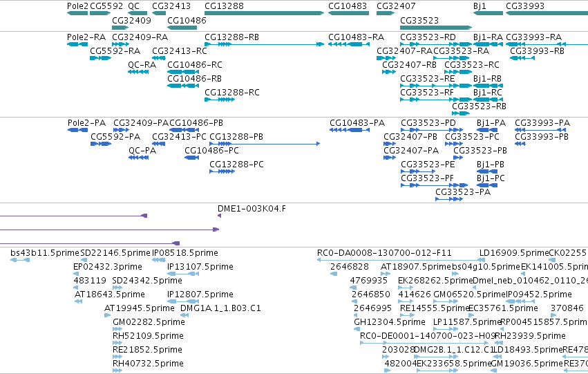Select the CG5592-RA transcript label
This screenshot has width=588, height=374.
tap(115, 51)
